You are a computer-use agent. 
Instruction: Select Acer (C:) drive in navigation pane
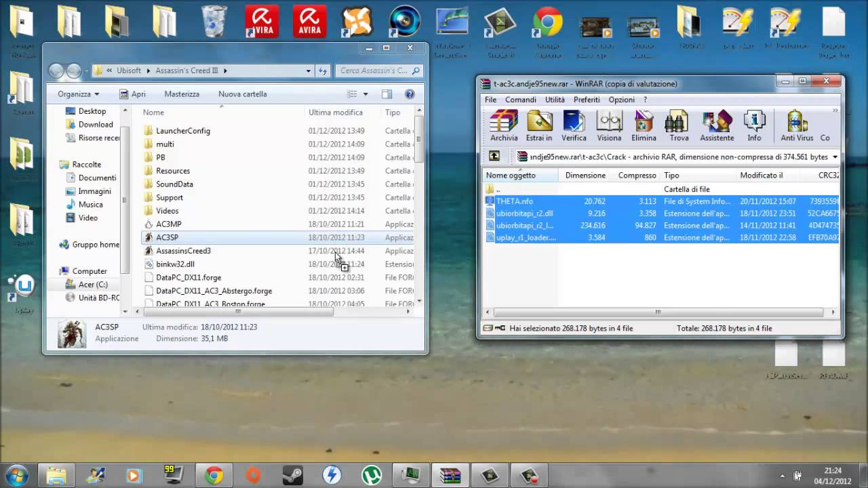(93, 285)
